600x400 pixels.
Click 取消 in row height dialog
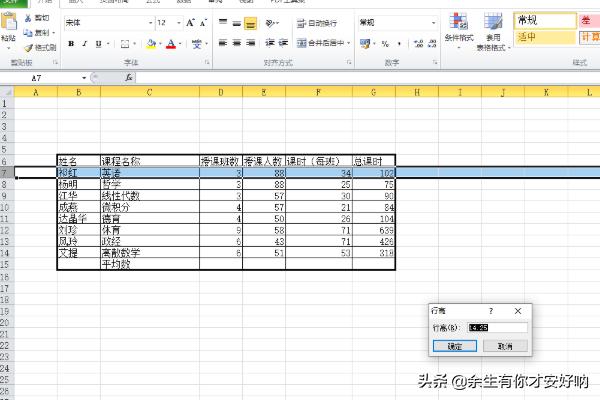505,346
